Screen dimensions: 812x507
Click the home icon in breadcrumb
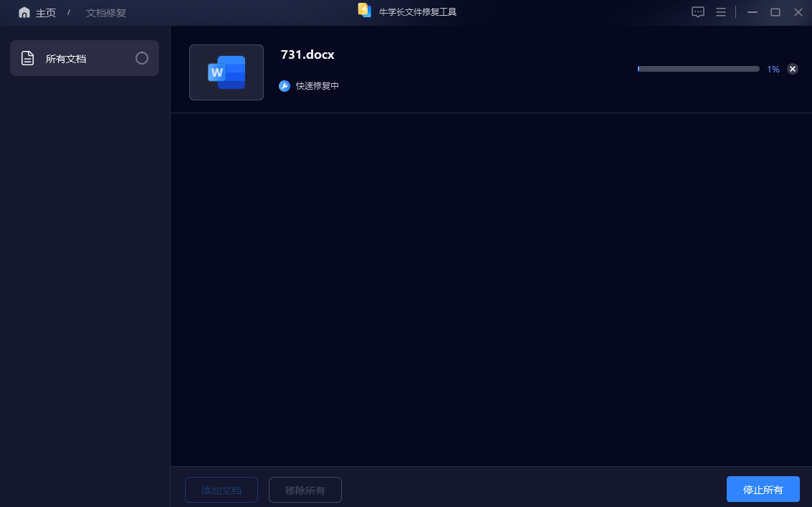(24, 13)
